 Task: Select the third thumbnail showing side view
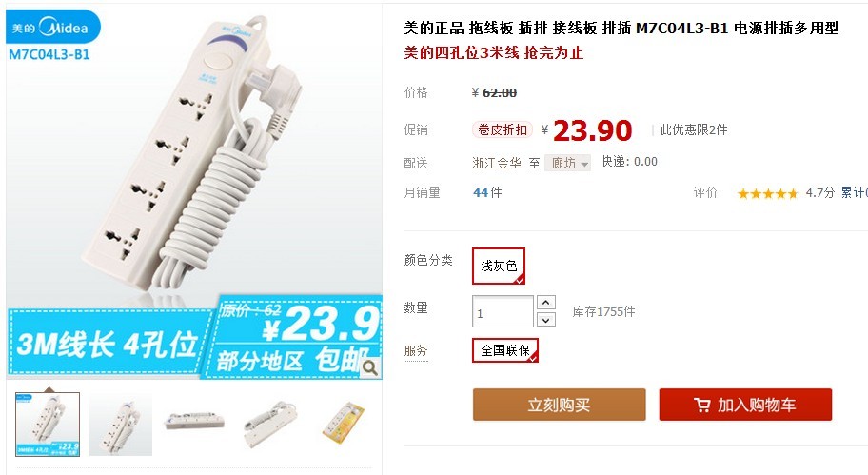(x=195, y=424)
